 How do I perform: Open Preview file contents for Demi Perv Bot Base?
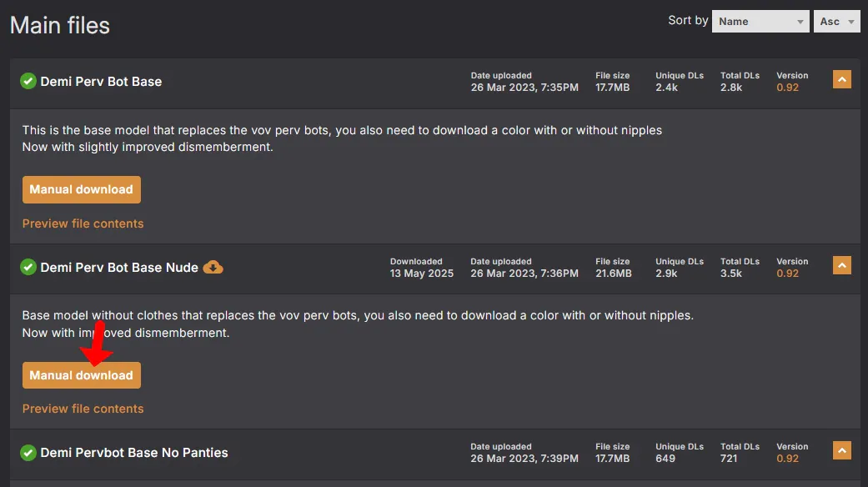(83, 223)
